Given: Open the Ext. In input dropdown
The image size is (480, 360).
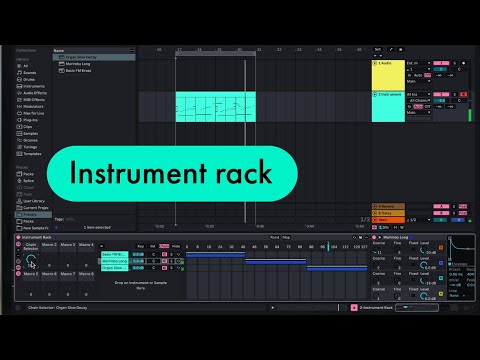Looking at the screenshot, I should [x=419, y=63].
